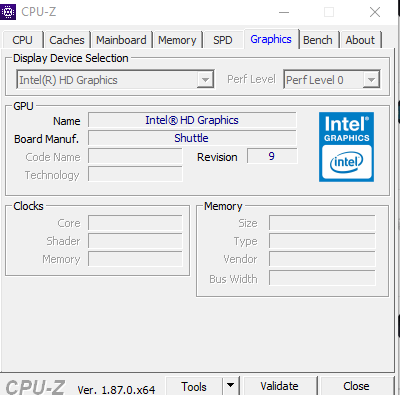Click the CPU-Z app icon in title bar
Image resolution: width=400 pixels, height=395 pixels.
click(8, 12)
